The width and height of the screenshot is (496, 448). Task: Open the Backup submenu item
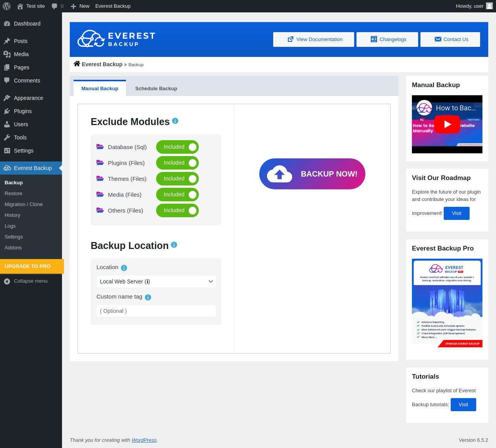(x=31, y=183)
